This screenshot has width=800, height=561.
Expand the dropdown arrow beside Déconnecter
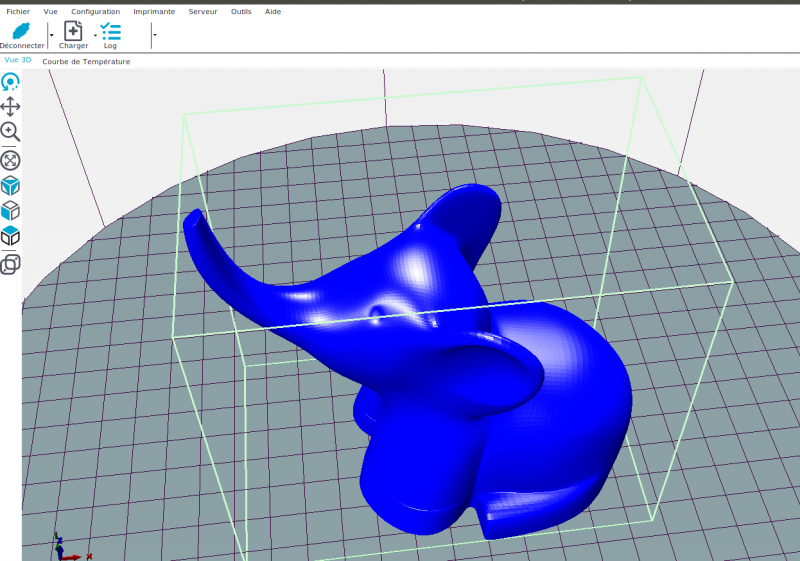pyautogui.click(x=52, y=35)
